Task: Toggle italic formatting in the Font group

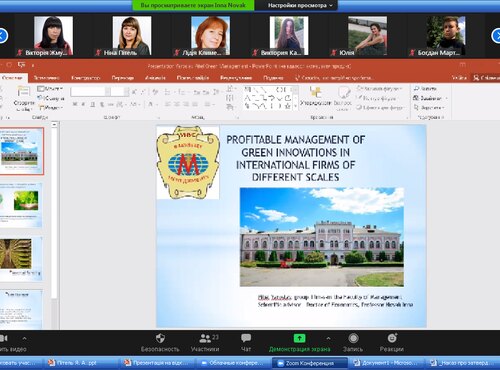Action: click(x=83, y=104)
